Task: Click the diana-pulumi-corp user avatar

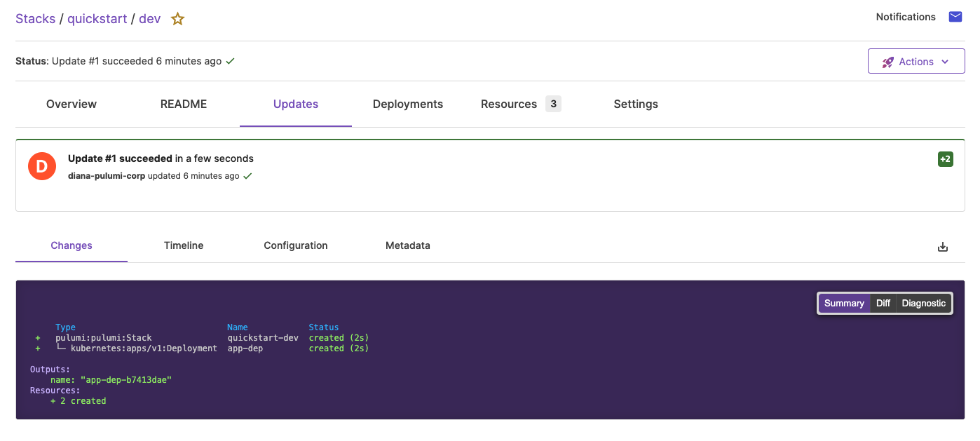Action: click(41, 167)
